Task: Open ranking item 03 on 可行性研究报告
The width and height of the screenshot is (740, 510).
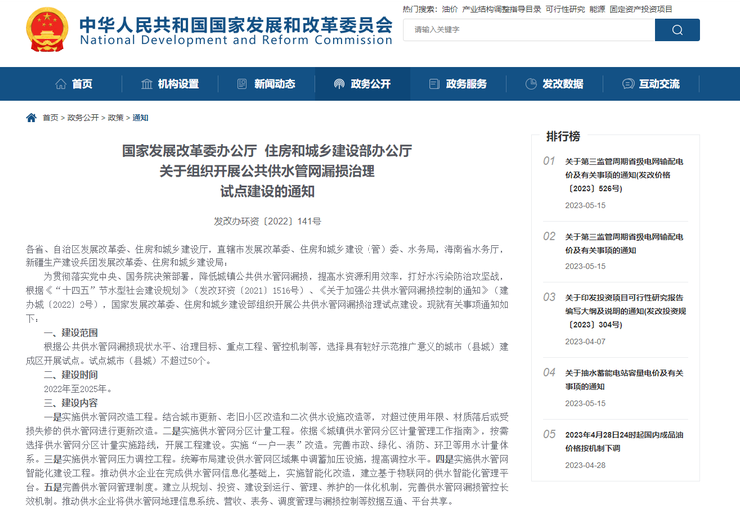Action: tap(625, 311)
